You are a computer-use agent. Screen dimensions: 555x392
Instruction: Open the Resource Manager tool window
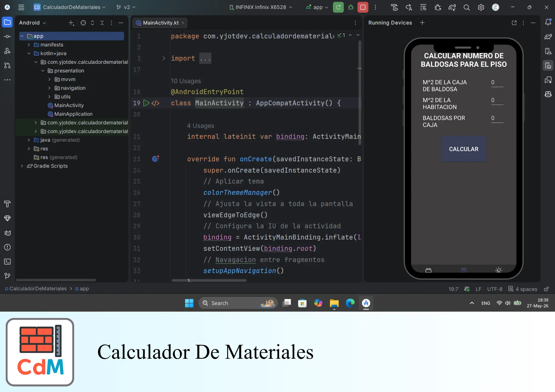(x=7, y=51)
